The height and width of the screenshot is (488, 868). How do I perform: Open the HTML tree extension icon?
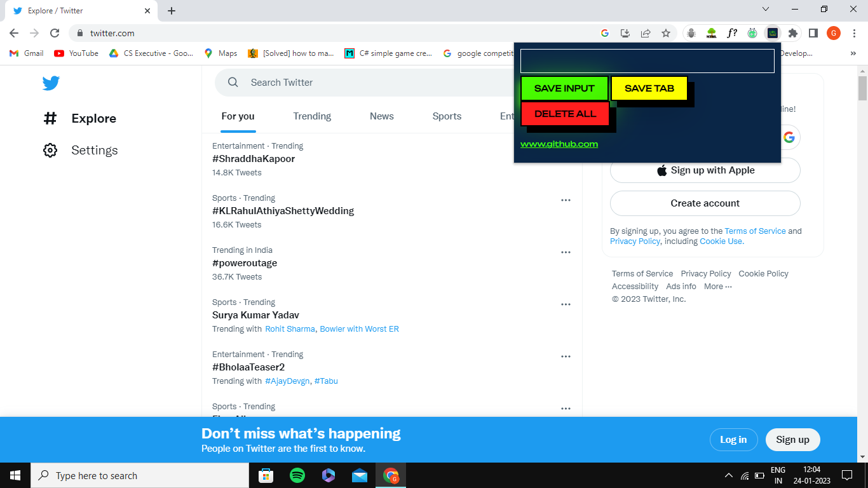coord(712,33)
